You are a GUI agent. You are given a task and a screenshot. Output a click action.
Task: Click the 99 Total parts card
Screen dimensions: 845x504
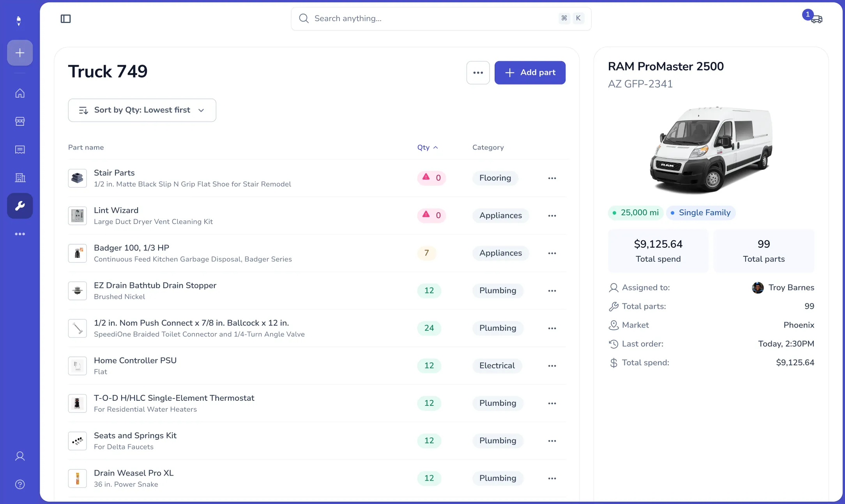(764, 251)
